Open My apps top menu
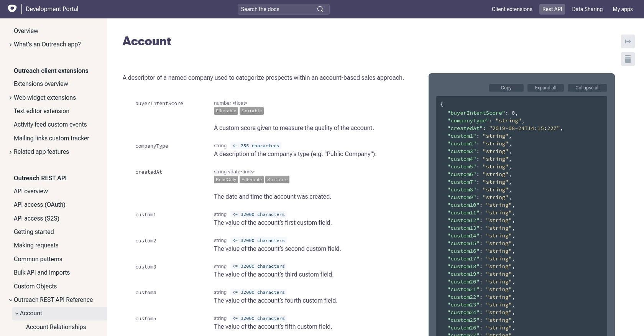 tap(623, 9)
